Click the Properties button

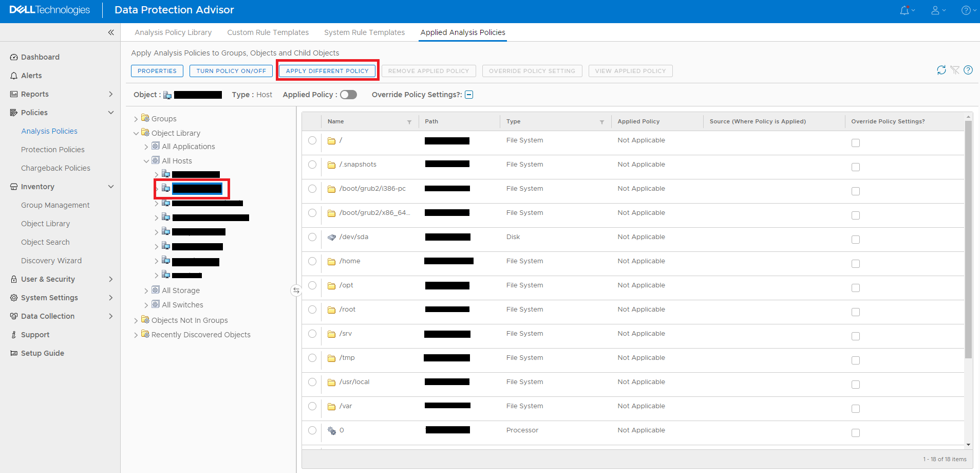[x=157, y=71]
